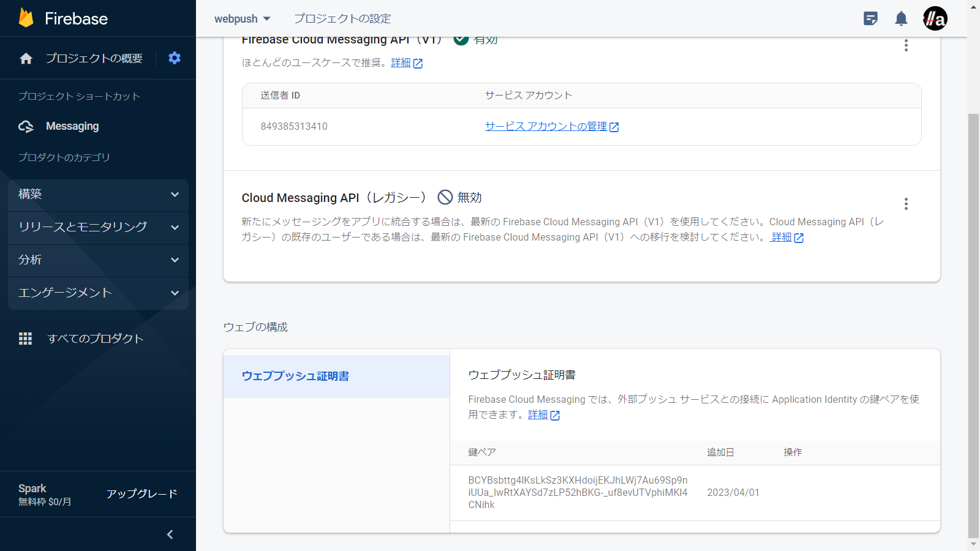Click the home icon for プロジェクトの概要
The width and height of the screenshot is (980, 551).
pyautogui.click(x=26, y=58)
